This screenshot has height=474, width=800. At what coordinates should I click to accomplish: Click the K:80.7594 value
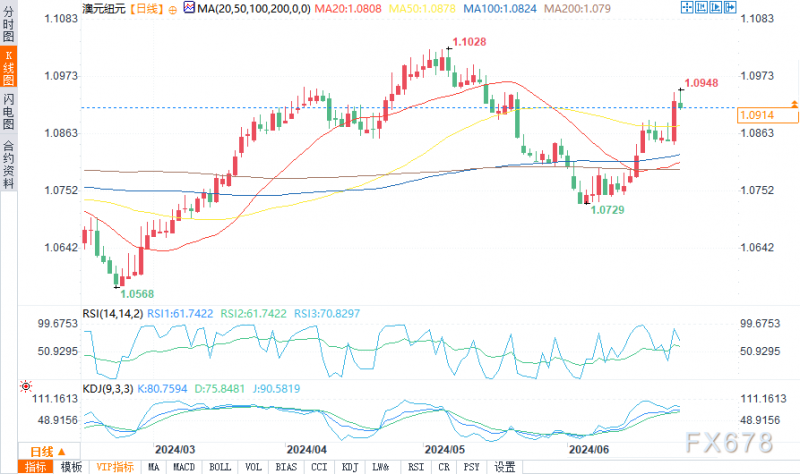point(162,389)
